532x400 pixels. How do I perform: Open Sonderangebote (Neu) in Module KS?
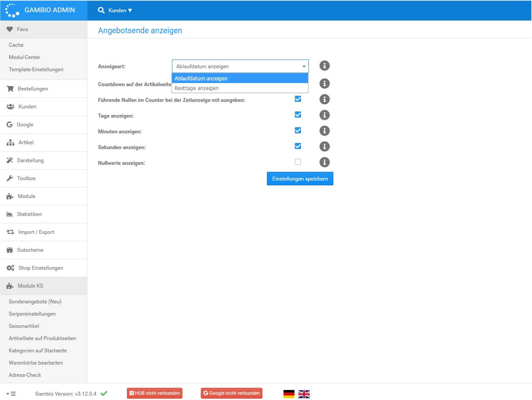(x=35, y=302)
